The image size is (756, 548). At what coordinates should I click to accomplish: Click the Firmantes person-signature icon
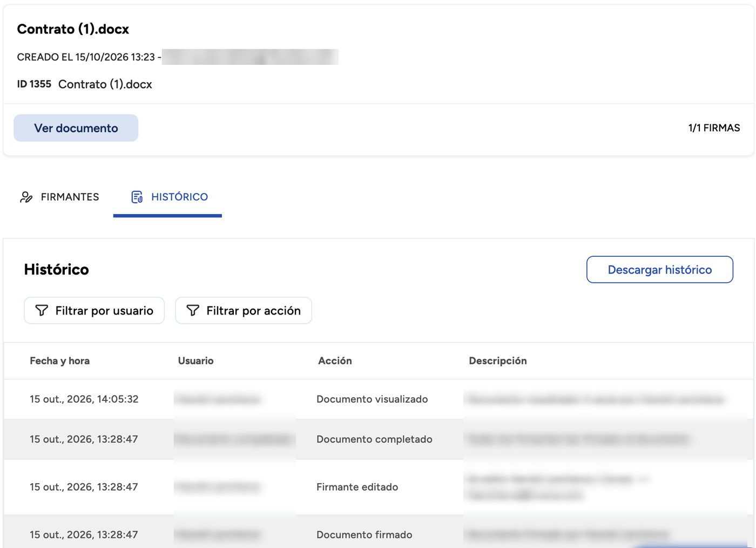point(26,197)
